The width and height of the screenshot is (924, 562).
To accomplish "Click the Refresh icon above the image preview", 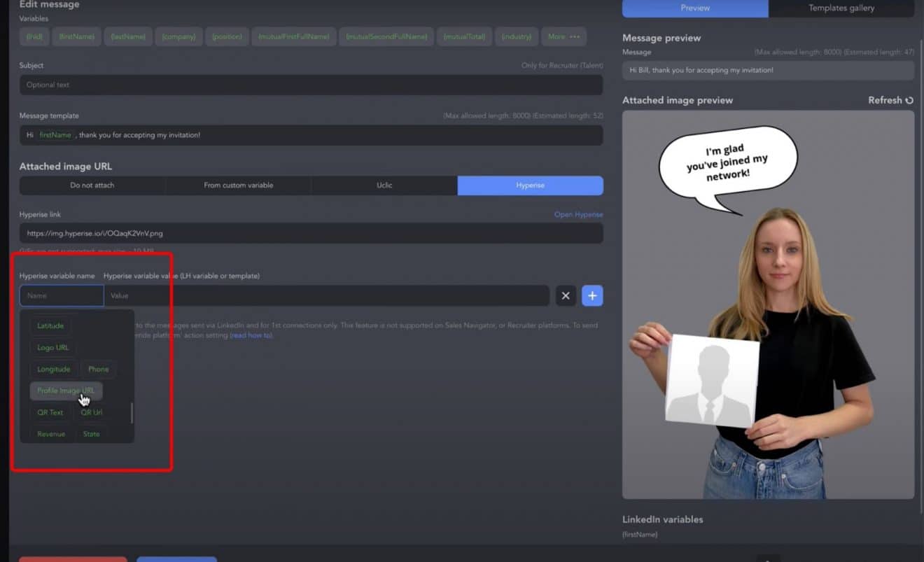I will (x=908, y=100).
